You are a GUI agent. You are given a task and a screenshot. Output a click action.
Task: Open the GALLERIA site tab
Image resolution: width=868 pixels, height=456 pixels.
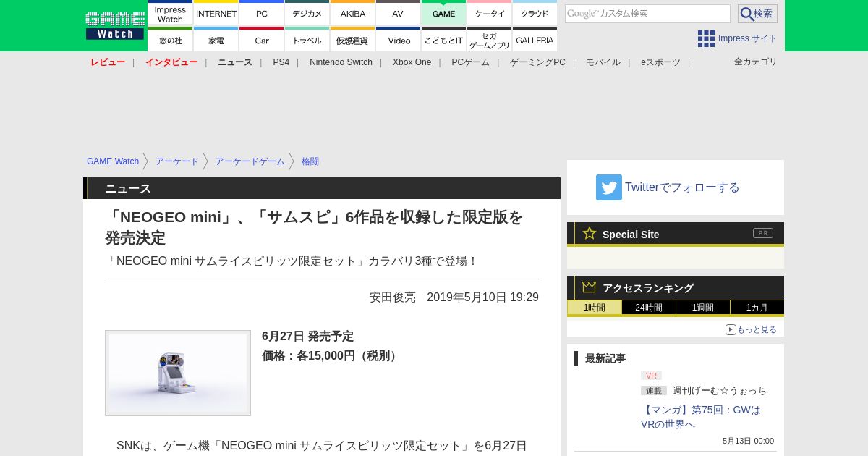pos(535,40)
